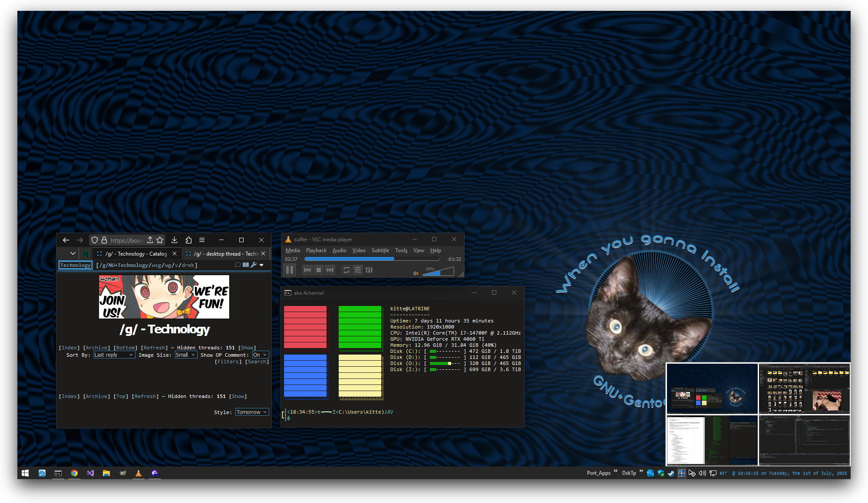Viewport: 868px width, 503px height.
Task: Open the VLC Tools menu
Action: (x=401, y=250)
